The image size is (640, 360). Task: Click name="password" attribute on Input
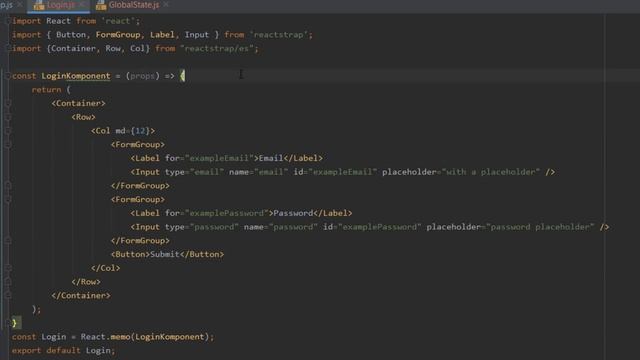280,227
